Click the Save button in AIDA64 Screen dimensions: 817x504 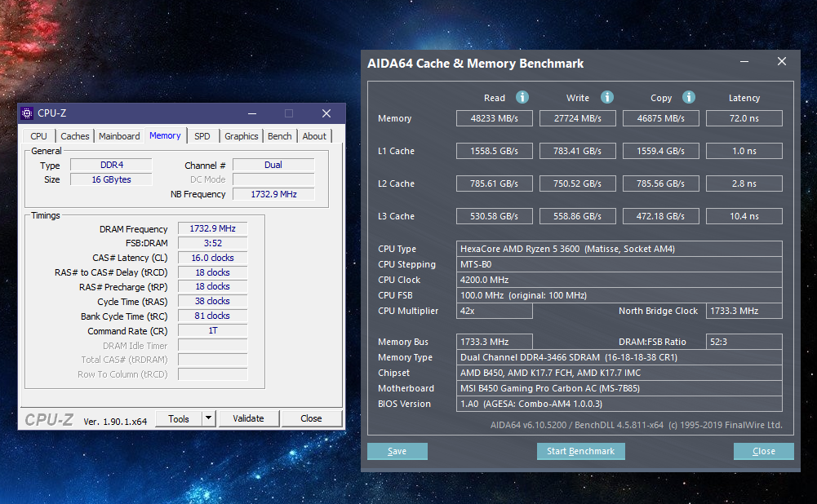click(x=397, y=452)
